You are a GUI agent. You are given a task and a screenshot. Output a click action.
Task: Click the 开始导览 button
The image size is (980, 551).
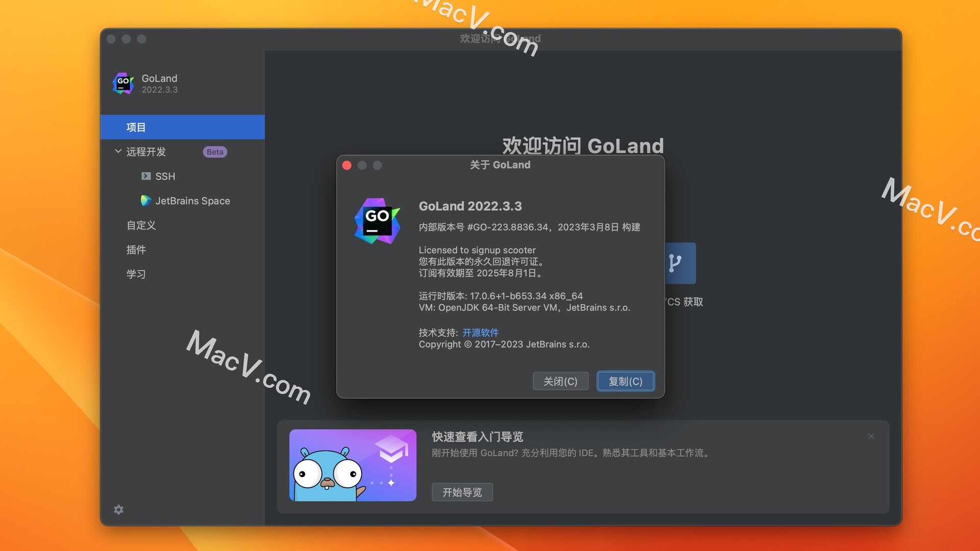462,492
